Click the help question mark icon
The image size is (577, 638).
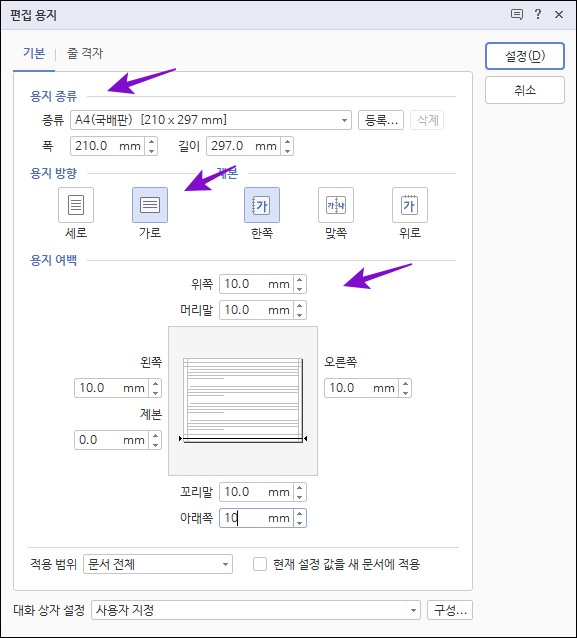click(538, 15)
